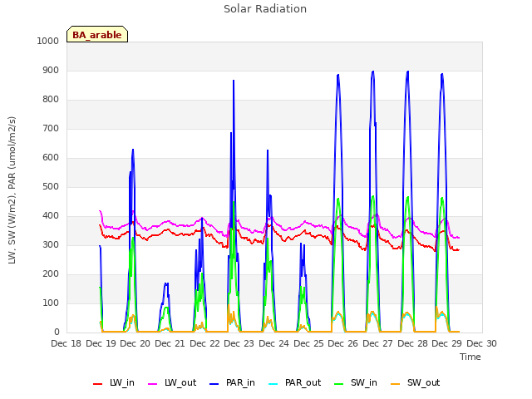Click the orange SW_out legend swatch
This screenshot has width=532, height=399.
[396, 384]
